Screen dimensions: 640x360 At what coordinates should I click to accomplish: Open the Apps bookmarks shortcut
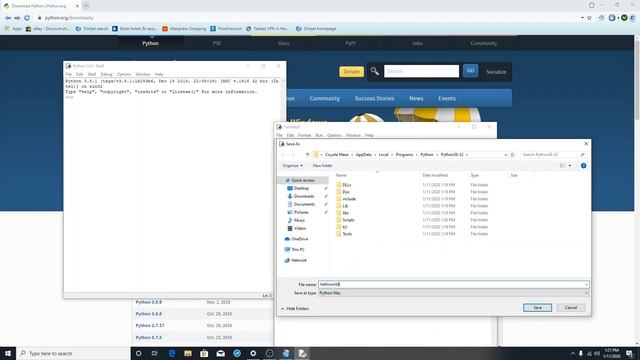pyautogui.click(x=13, y=29)
